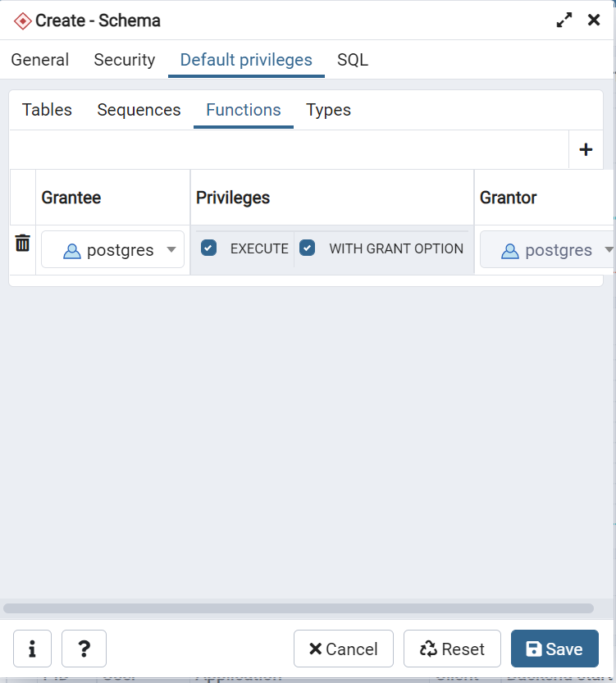Switch to the Security tab
This screenshot has width=616, height=683.
[125, 60]
